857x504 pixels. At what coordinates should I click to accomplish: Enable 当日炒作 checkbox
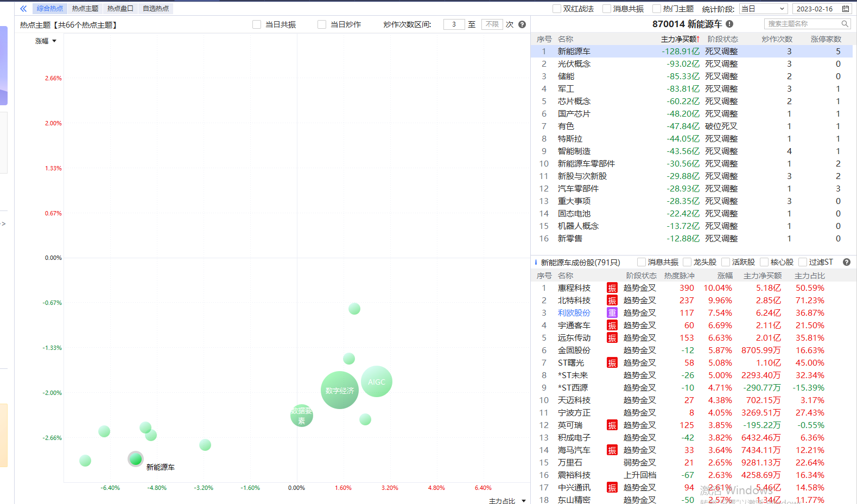322,24
